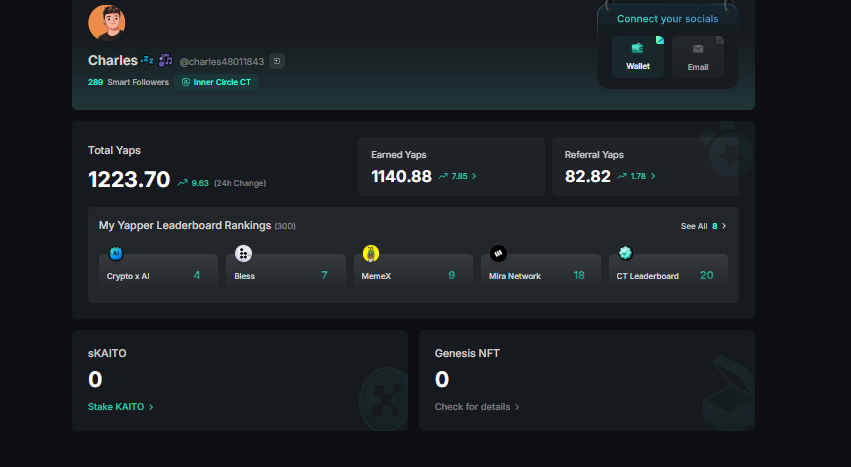This screenshot has height=467, width=851.
Task: Open the MemeX leaderboard card
Action: 413,273
